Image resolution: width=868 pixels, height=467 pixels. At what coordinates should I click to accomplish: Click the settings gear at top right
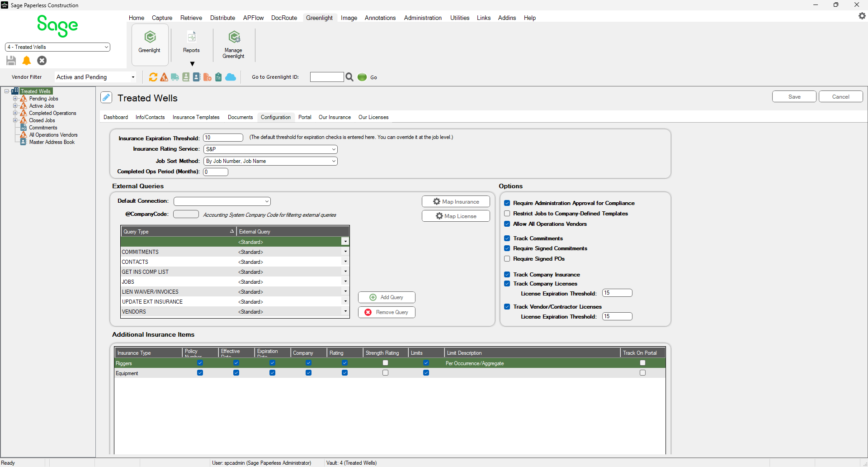(862, 16)
